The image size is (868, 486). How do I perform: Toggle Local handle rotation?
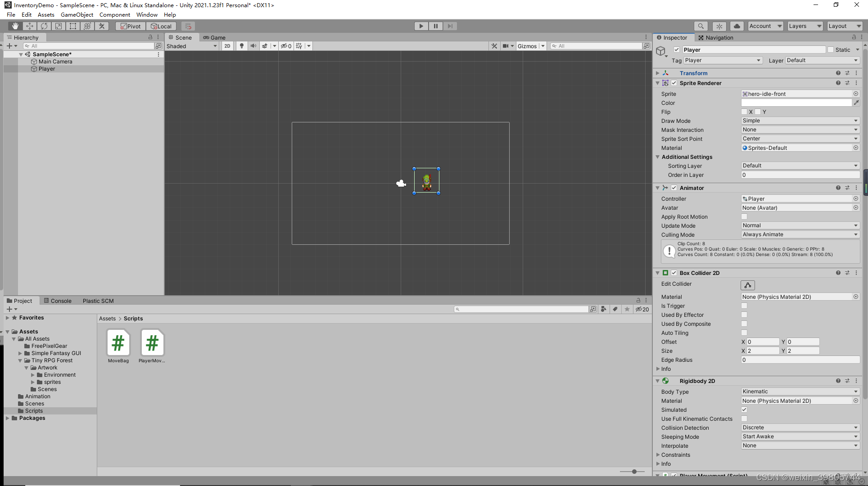coord(161,26)
